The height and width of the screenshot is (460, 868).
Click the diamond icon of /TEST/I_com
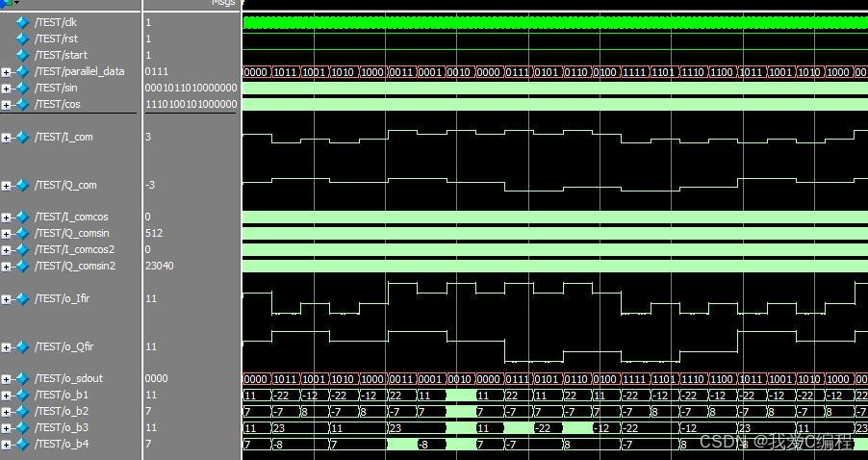tap(22, 138)
